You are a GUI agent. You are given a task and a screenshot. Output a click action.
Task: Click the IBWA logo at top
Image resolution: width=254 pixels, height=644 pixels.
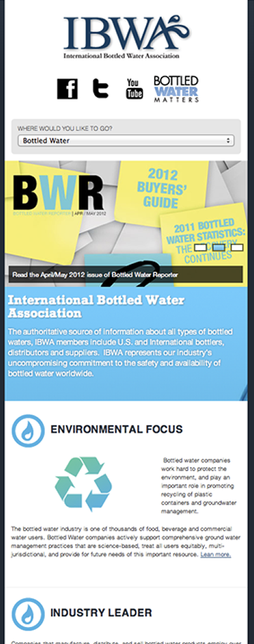pos(126,37)
